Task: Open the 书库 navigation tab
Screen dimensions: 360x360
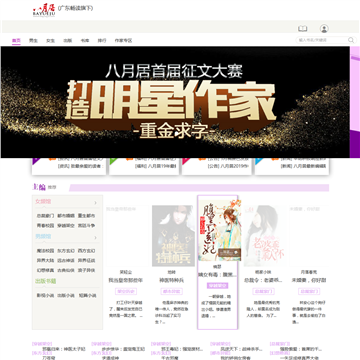Action: (x=85, y=40)
